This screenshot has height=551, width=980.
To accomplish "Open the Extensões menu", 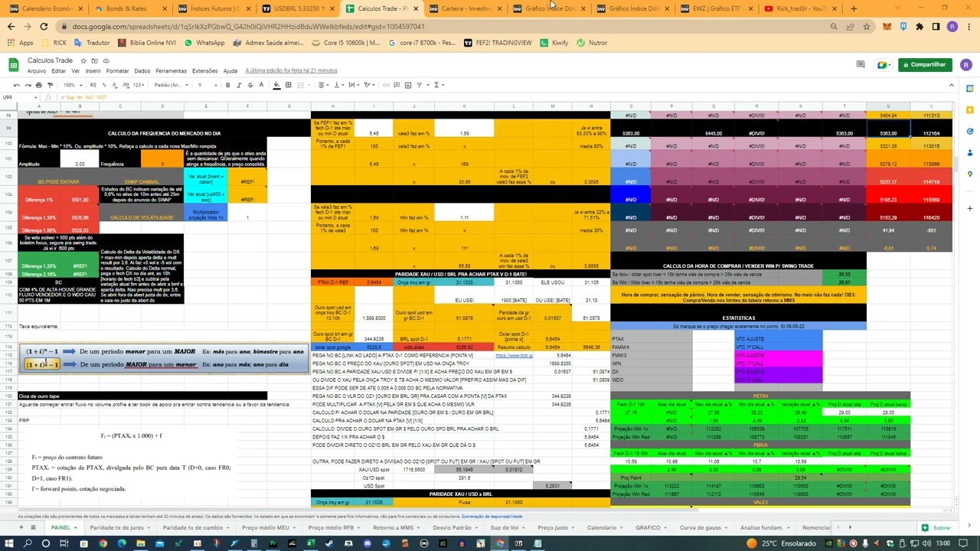I will (204, 71).
